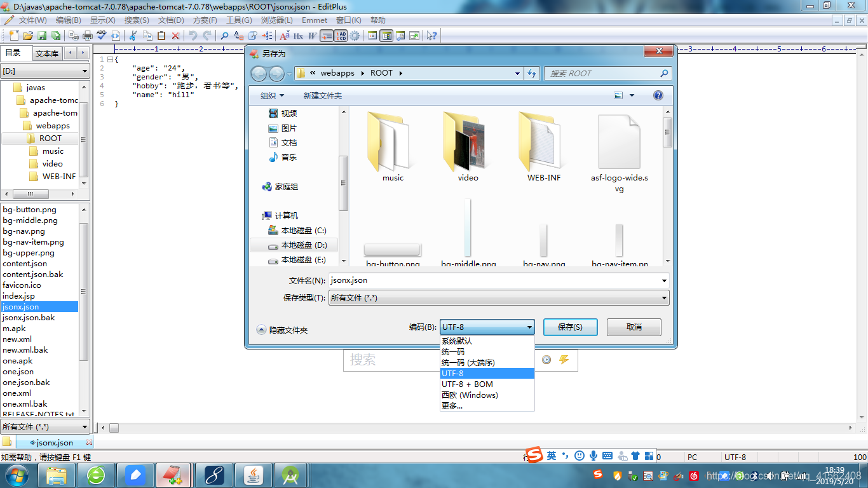Click the Undo arrow icon
The image size is (868, 488).
193,36
